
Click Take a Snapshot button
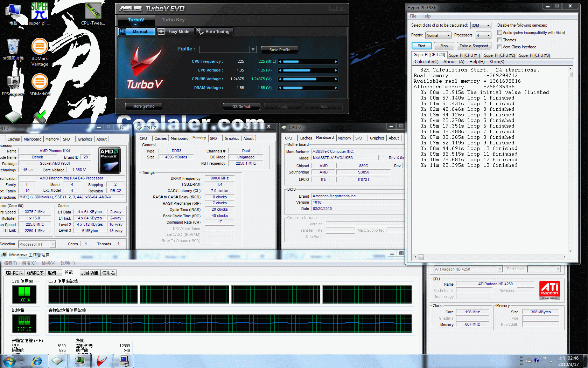[x=474, y=46]
